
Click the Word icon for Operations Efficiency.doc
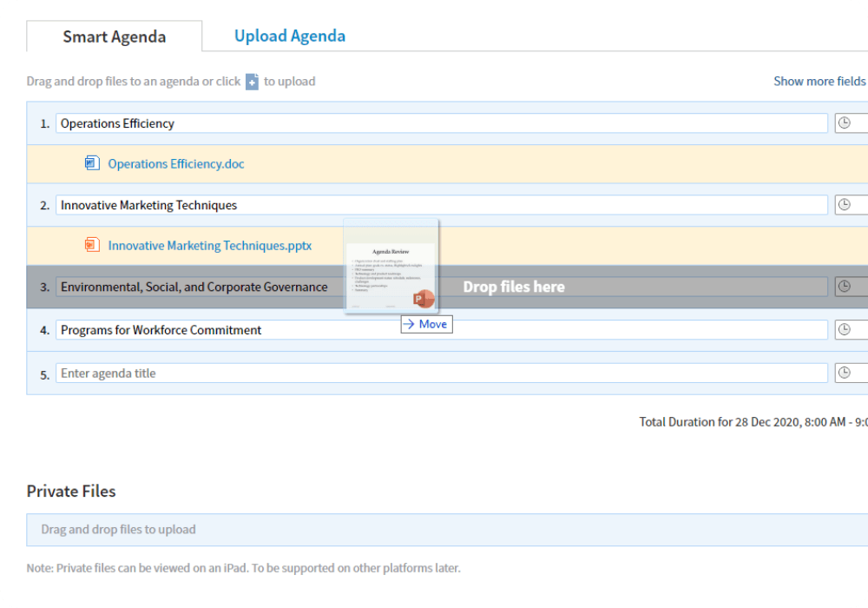tap(92, 163)
